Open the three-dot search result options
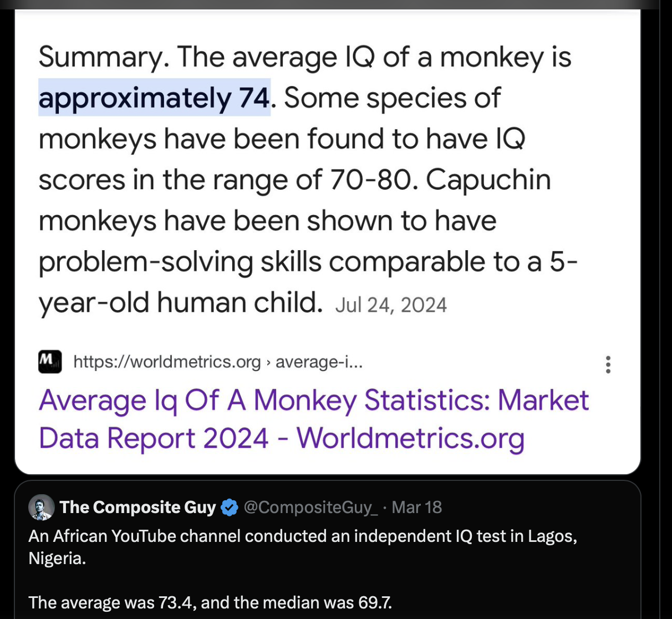The height and width of the screenshot is (619, 672). (608, 364)
